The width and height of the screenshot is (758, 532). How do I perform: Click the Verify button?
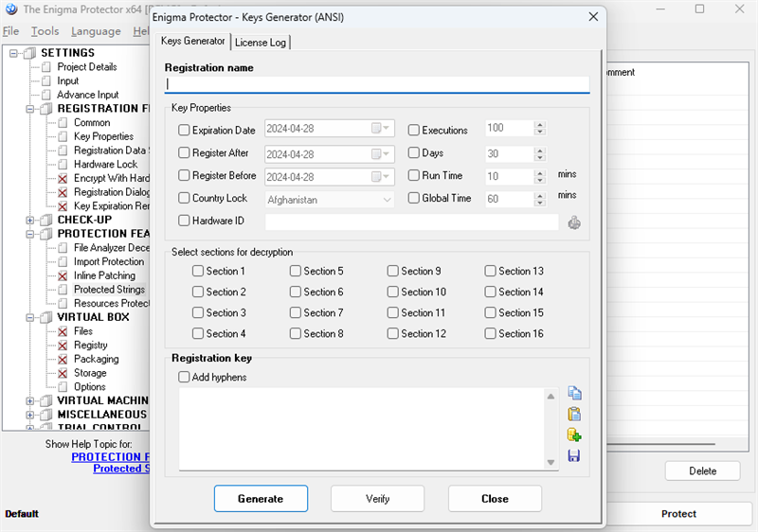point(377,499)
